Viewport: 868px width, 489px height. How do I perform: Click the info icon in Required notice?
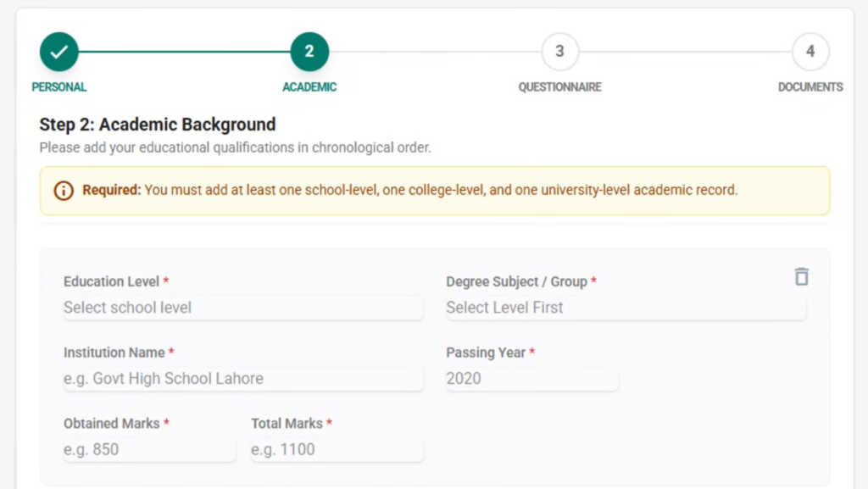pos(64,191)
